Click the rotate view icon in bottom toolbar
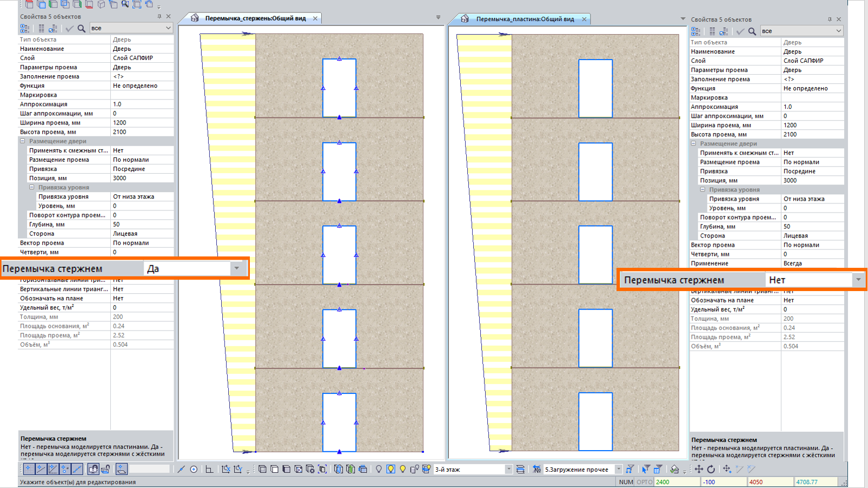This screenshot has width=868, height=488. click(x=711, y=469)
